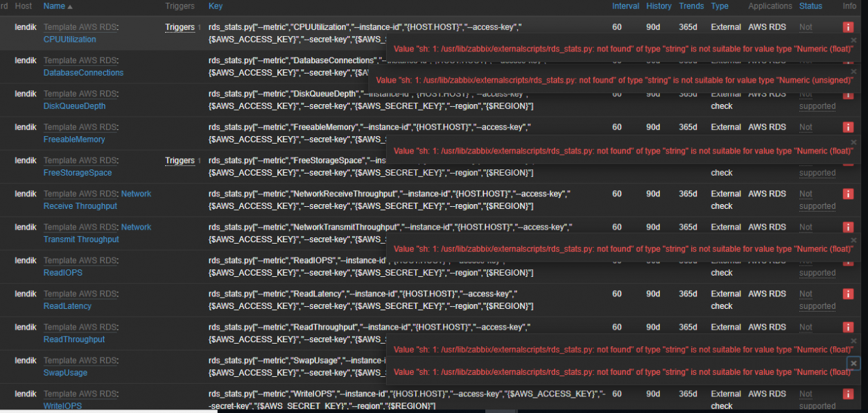Show the error info icon for ReadThroughput
Screen dimensions: 868x413
coord(847,327)
